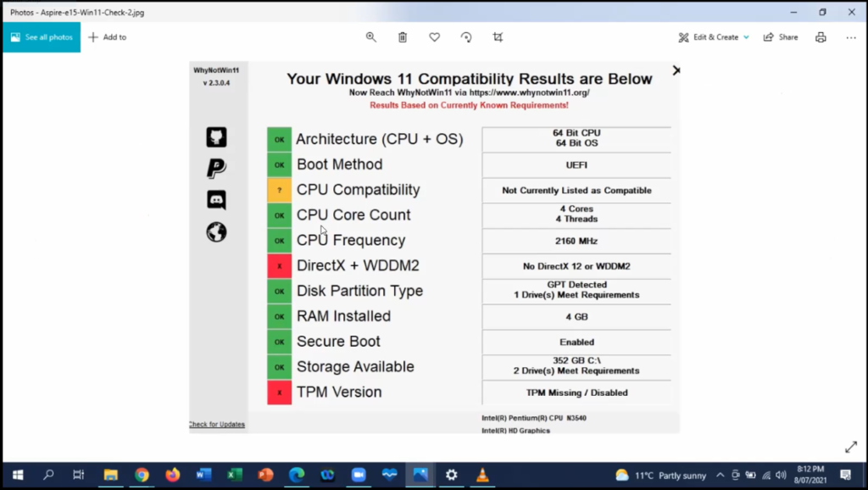Screen dimensions: 868x490
Task: Click the '2160 MHz' frequency value
Action: pyautogui.click(x=576, y=241)
